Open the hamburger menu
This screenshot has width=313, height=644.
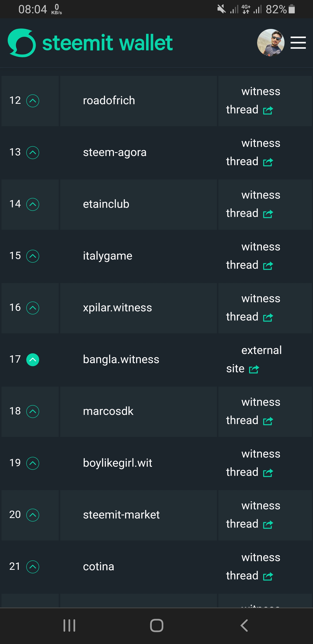tap(298, 43)
